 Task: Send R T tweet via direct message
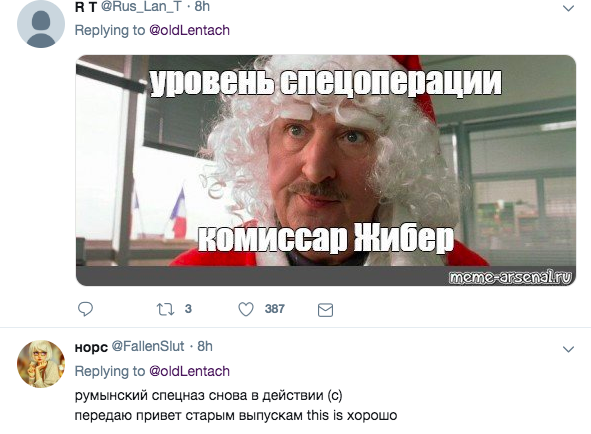[325, 310]
